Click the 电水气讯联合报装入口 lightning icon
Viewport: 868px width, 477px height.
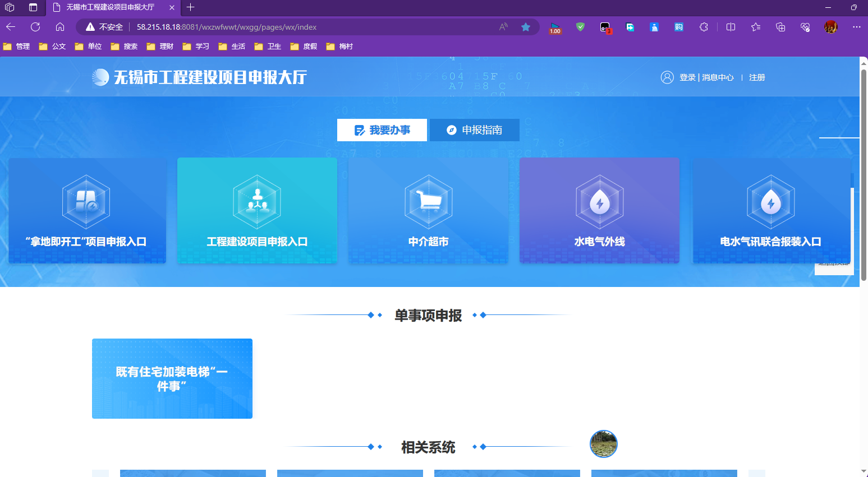tap(770, 202)
